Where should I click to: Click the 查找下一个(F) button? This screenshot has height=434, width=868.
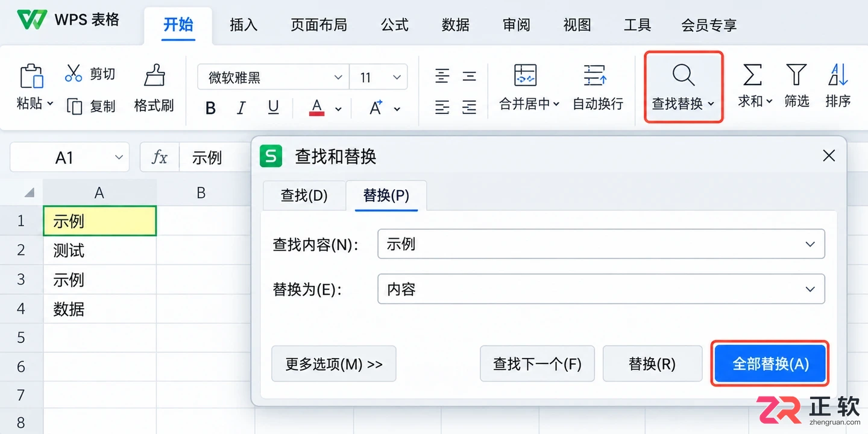[x=537, y=363]
